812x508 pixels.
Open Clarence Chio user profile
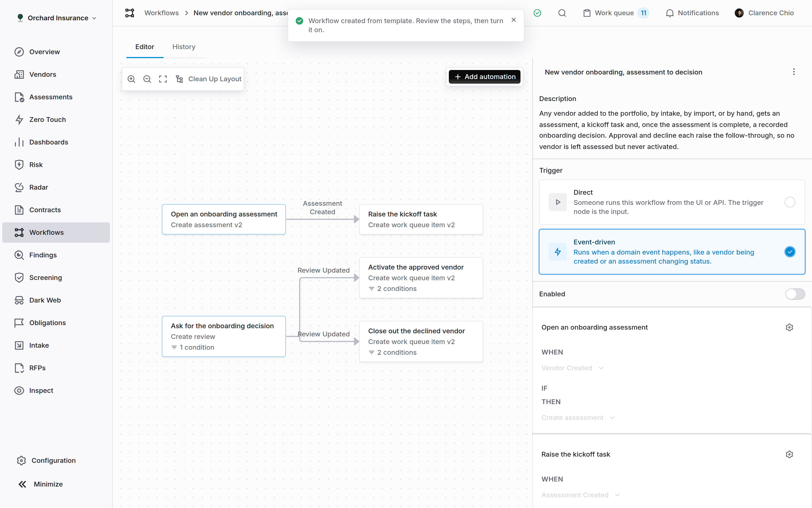click(764, 13)
